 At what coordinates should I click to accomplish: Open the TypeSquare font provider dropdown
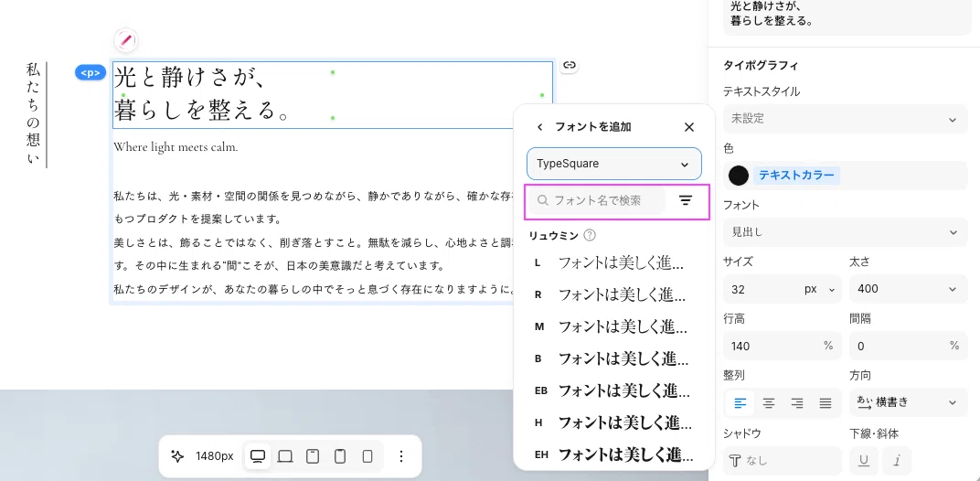click(x=613, y=164)
